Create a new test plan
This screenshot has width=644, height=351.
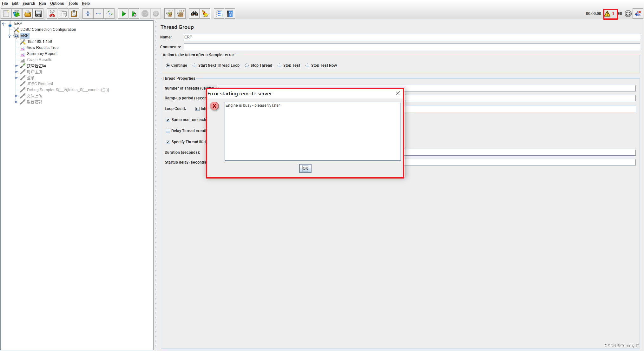pos(6,13)
